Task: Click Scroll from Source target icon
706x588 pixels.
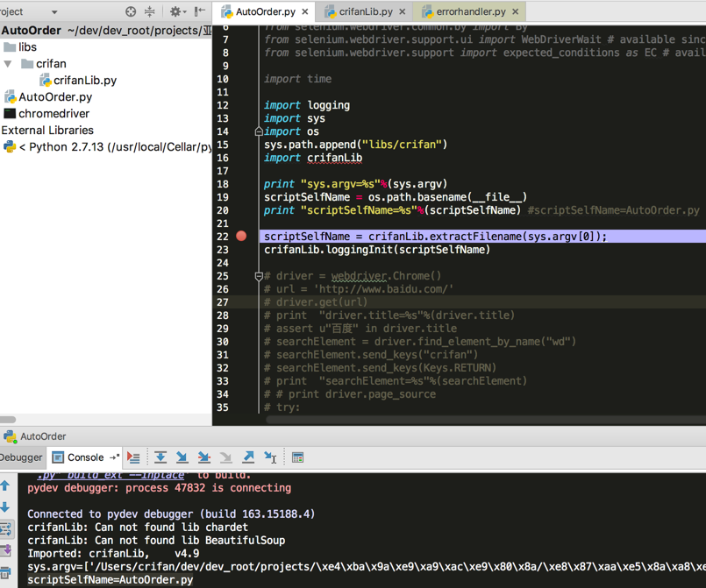Action: (x=131, y=11)
